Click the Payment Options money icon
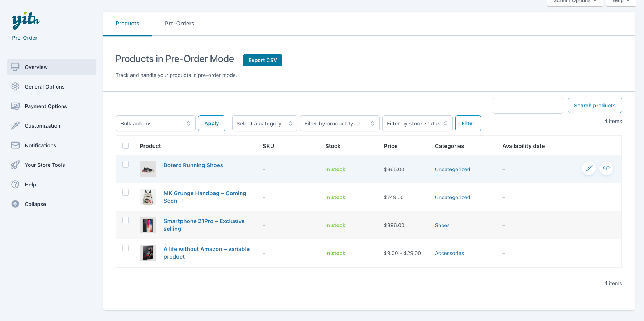The image size is (644, 321). coord(15,106)
